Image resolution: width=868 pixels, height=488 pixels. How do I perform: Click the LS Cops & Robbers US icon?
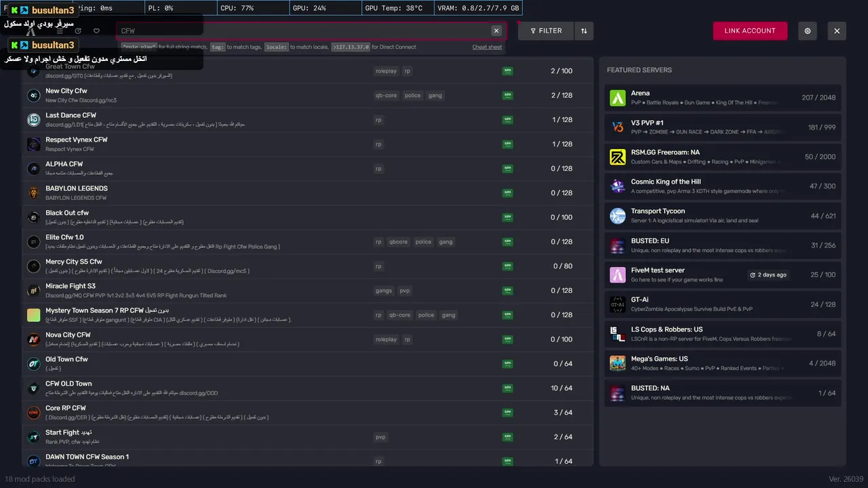(x=618, y=333)
